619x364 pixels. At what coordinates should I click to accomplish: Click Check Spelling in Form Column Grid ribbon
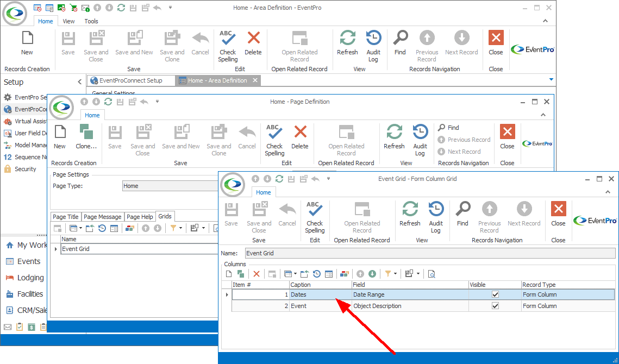[x=315, y=217]
